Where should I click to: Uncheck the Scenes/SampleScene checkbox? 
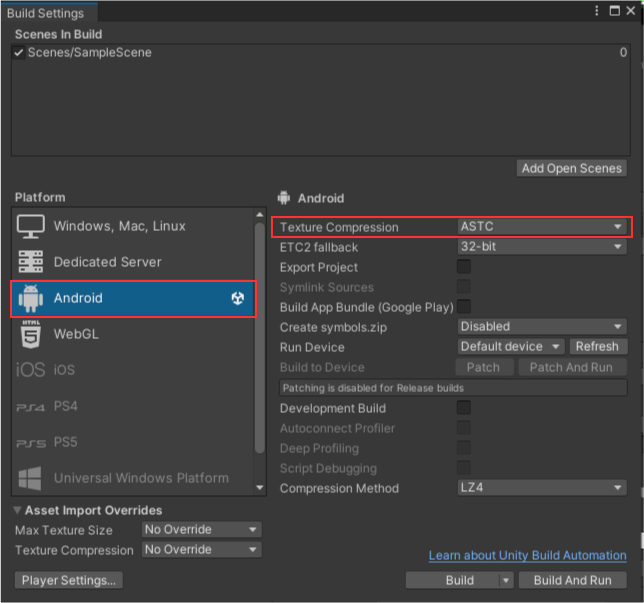[x=19, y=52]
